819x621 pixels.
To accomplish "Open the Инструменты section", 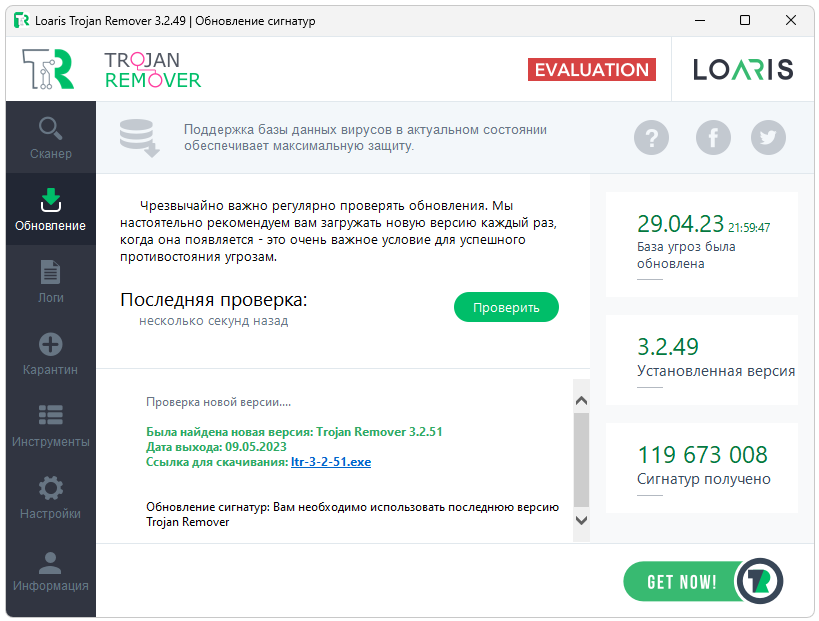I will [x=51, y=426].
